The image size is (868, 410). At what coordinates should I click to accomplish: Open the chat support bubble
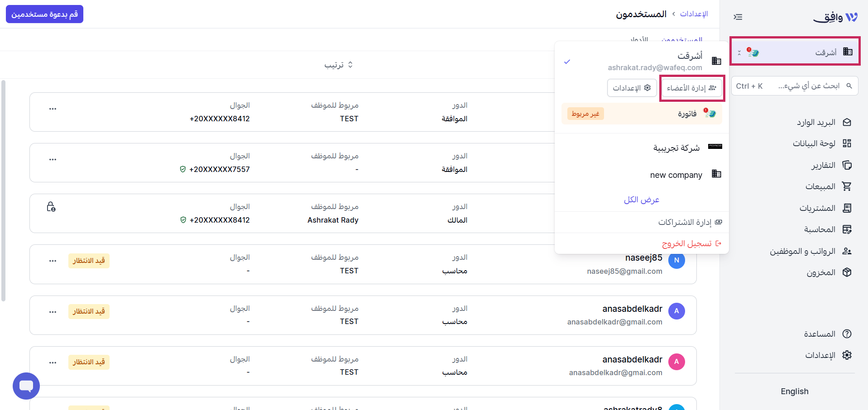26,386
